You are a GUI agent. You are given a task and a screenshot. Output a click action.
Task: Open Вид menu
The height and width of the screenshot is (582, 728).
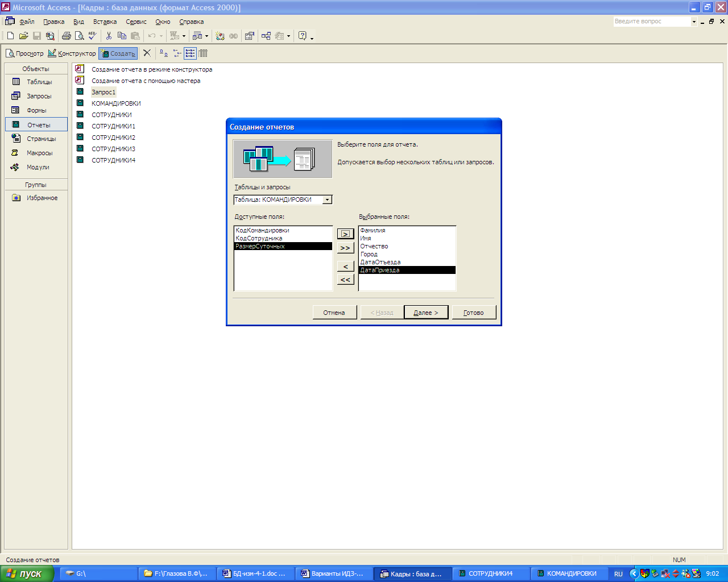tap(78, 22)
